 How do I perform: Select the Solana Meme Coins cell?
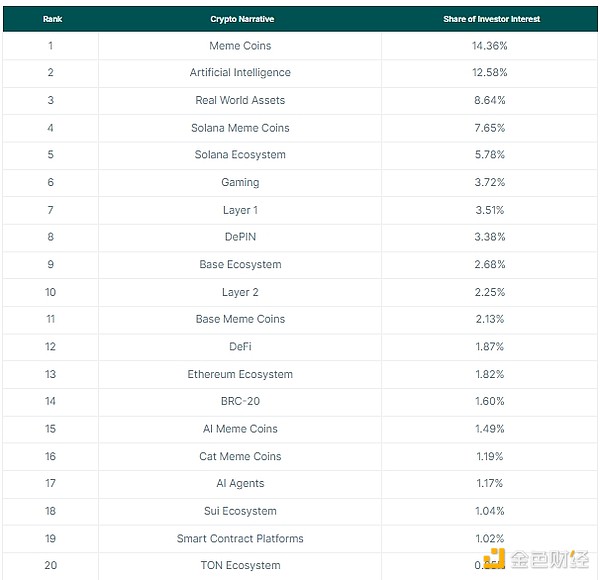[x=240, y=128]
